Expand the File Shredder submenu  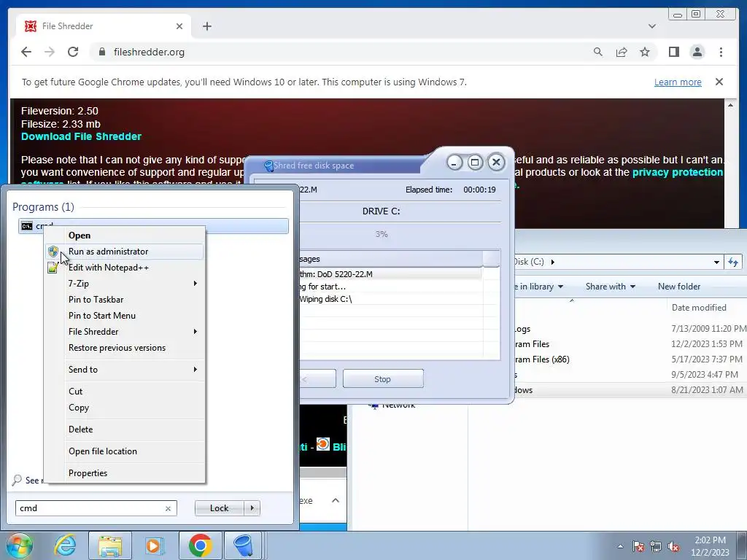tap(124, 332)
